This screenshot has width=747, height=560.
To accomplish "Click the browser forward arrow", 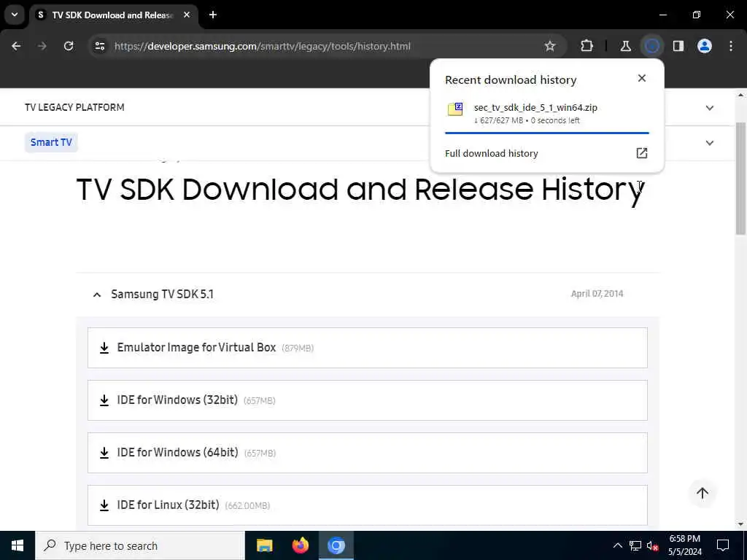I will click(x=42, y=46).
